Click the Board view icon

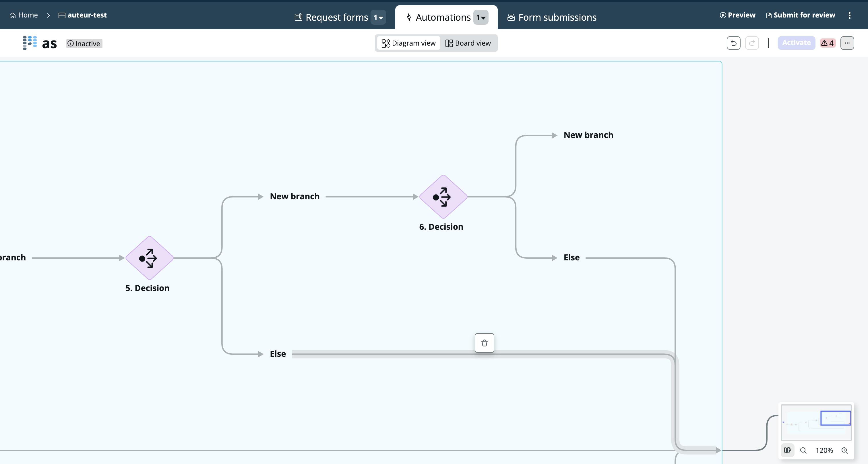[449, 43]
